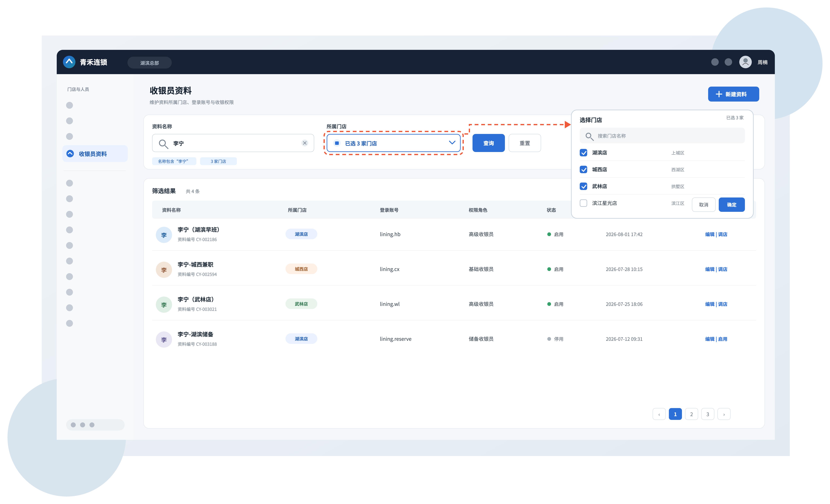Select the 滨江星光店 checkbox
The width and height of the screenshot is (830, 504).
tap(583, 203)
